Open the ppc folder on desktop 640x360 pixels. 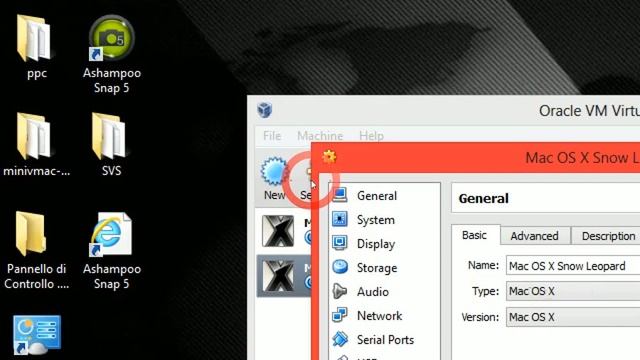[x=35, y=39]
